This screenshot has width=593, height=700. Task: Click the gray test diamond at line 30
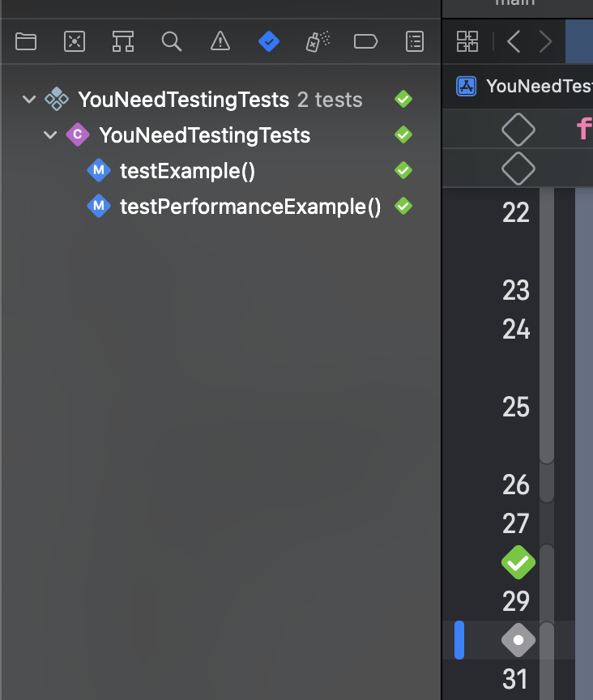(518, 640)
